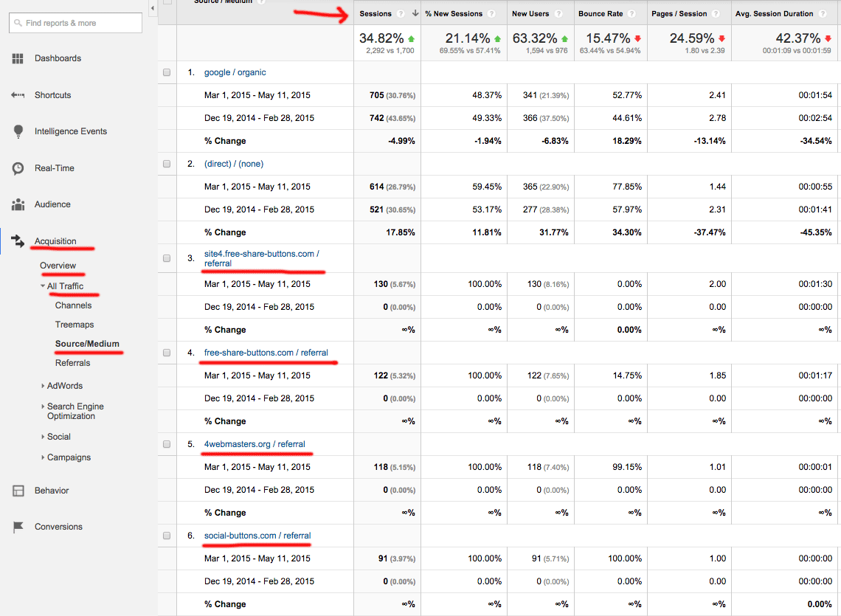Select the 42.37% average duration summary
The height and width of the screenshot is (616, 841).
click(798, 38)
